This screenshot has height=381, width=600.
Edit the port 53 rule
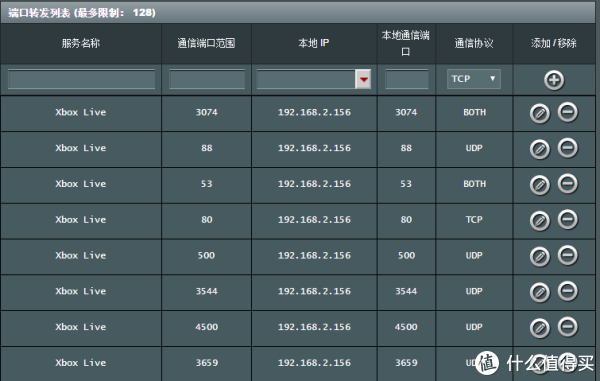pos(540,185)
